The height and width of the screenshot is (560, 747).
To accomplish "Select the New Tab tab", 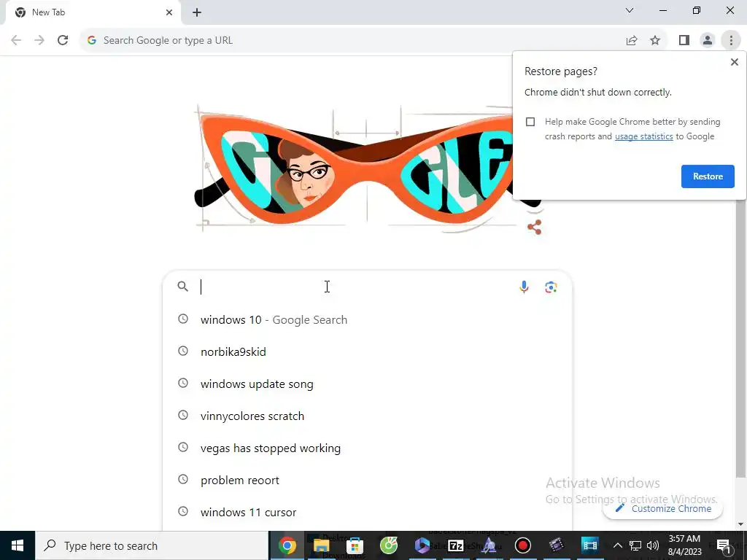I will pyautogui.click(x=93, y=13).
